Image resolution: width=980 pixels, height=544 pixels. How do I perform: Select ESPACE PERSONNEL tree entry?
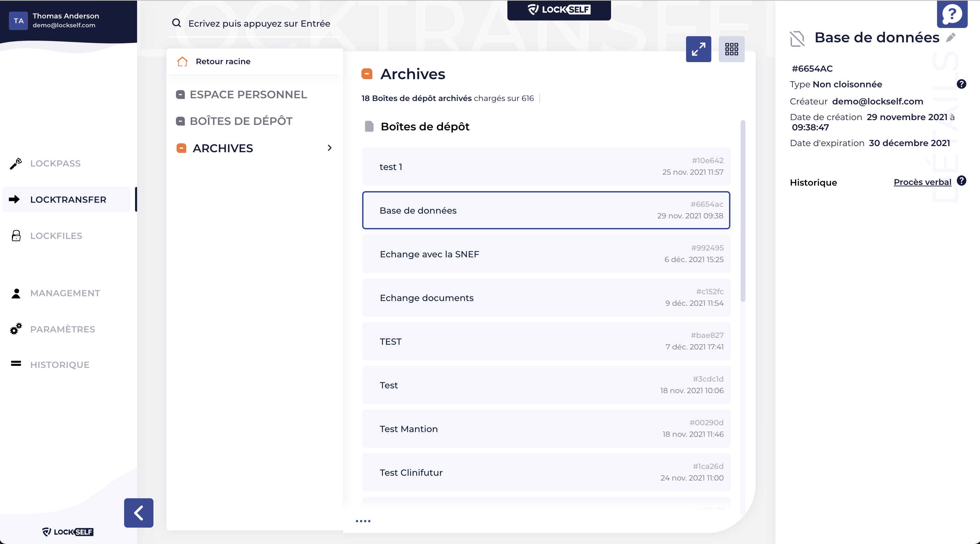click(248, 95)
